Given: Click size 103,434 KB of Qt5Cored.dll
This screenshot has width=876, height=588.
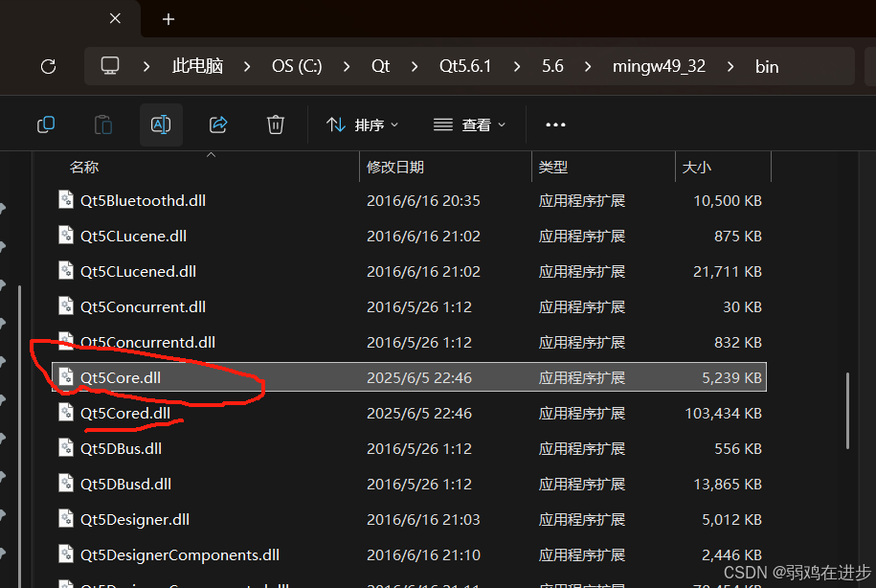Looking at the screenshot, I should [x=723, y=413].
